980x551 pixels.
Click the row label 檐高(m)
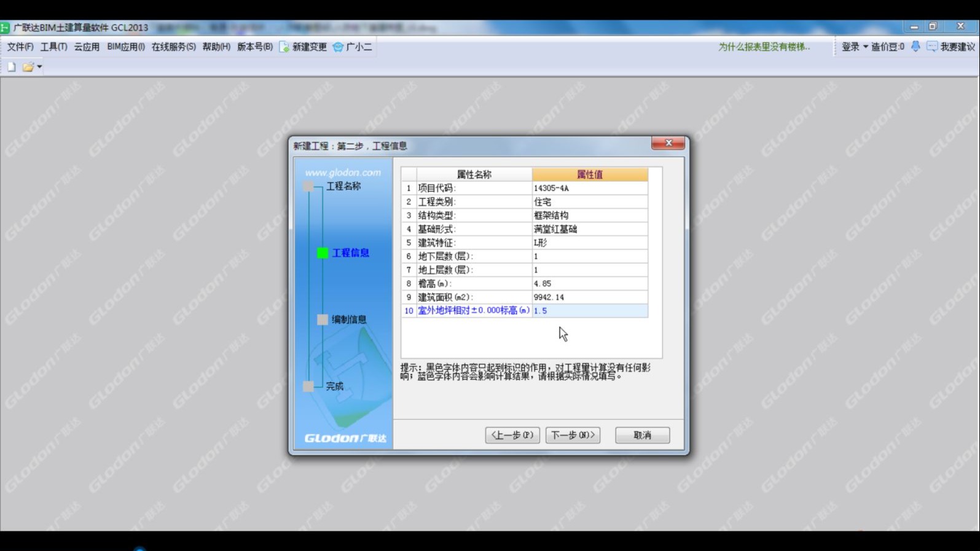pos(434,283)
